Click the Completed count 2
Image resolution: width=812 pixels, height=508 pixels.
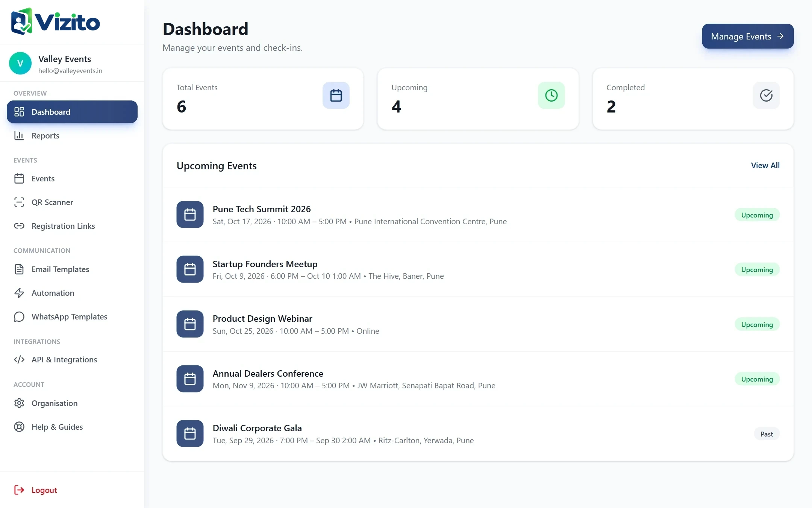(x=611, y=107)
